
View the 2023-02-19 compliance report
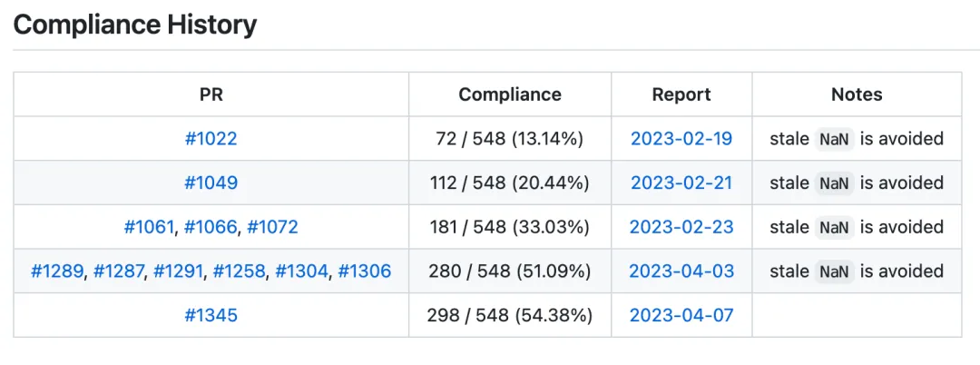[681, 139]
